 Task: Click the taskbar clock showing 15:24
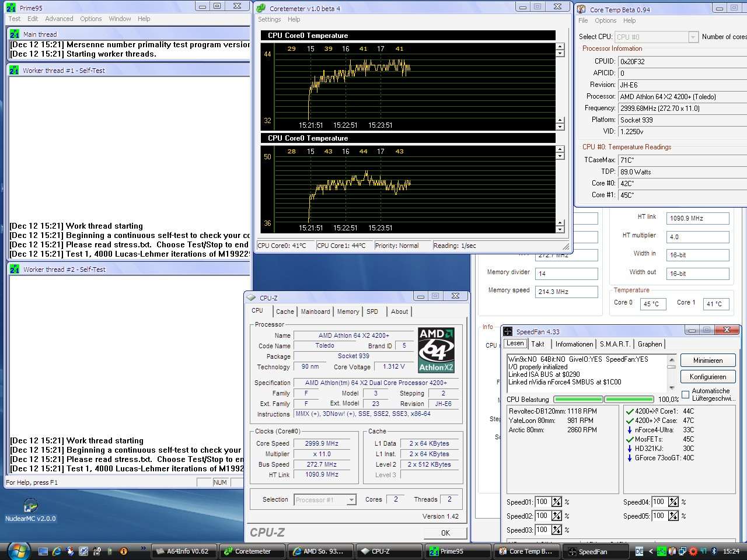(731, 551)
